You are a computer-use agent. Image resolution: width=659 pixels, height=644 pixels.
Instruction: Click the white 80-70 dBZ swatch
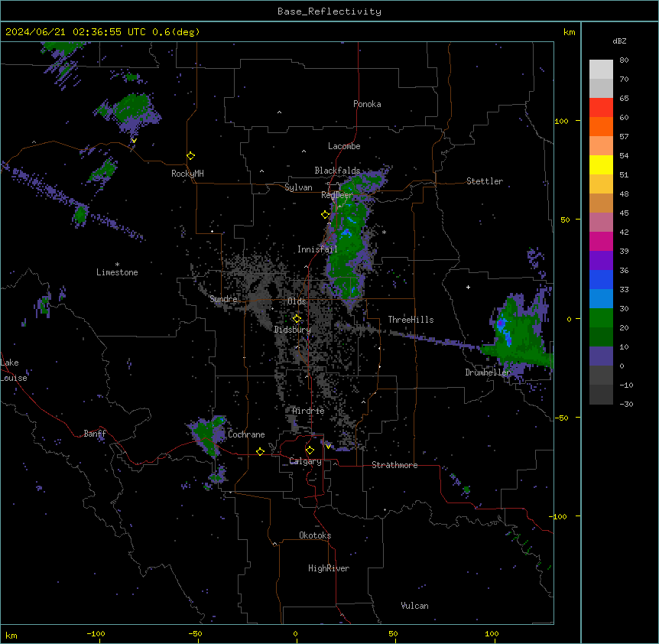[601, 70]
